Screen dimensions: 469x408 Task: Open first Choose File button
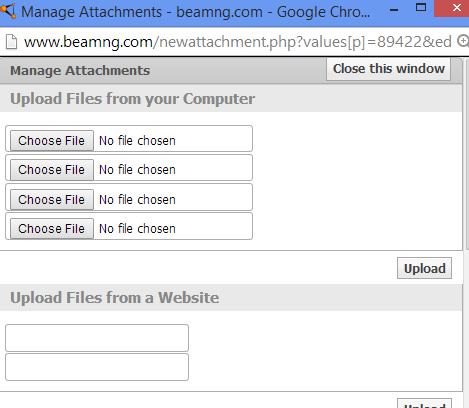[52, 141]
